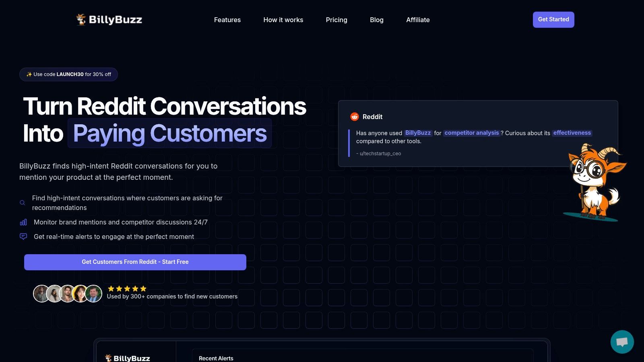Click the Get real-time alerts bullet text
Viewport: 644px width, 362px height.
[x=114, y=237]
